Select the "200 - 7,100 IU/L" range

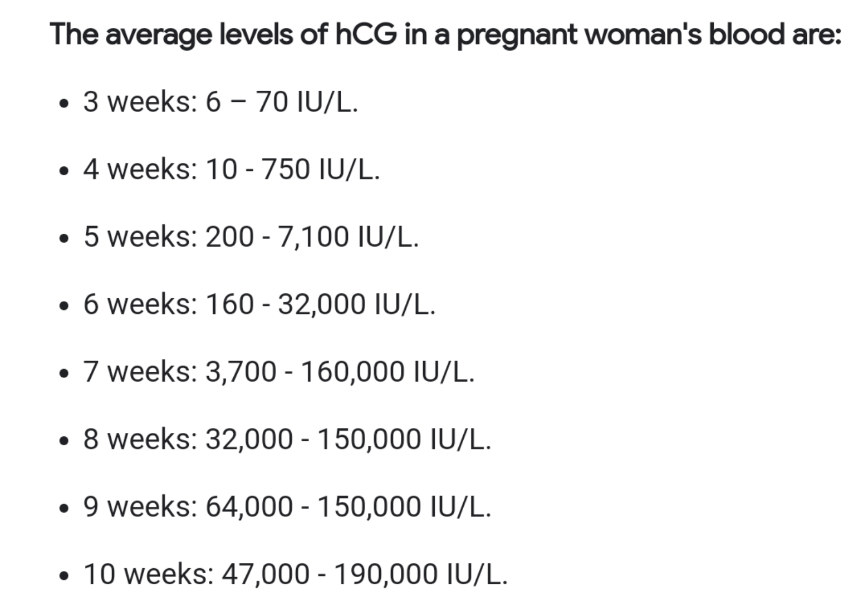[311, 237]
